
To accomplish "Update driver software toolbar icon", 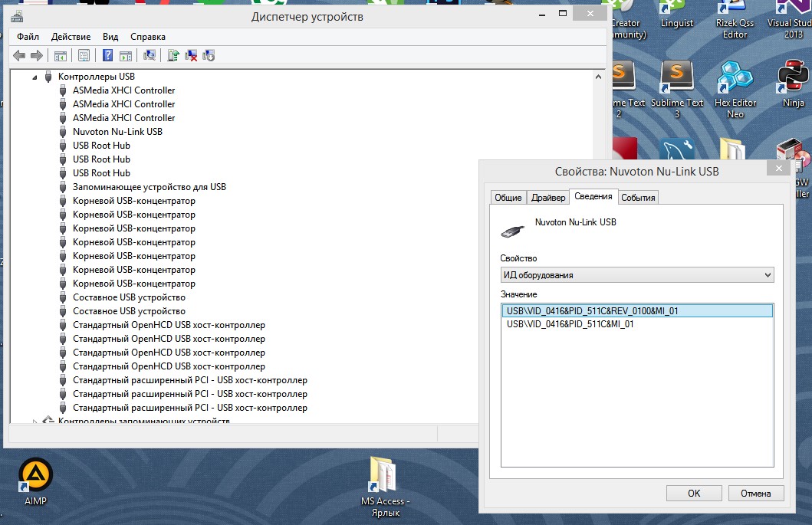I will coord(173,55).
